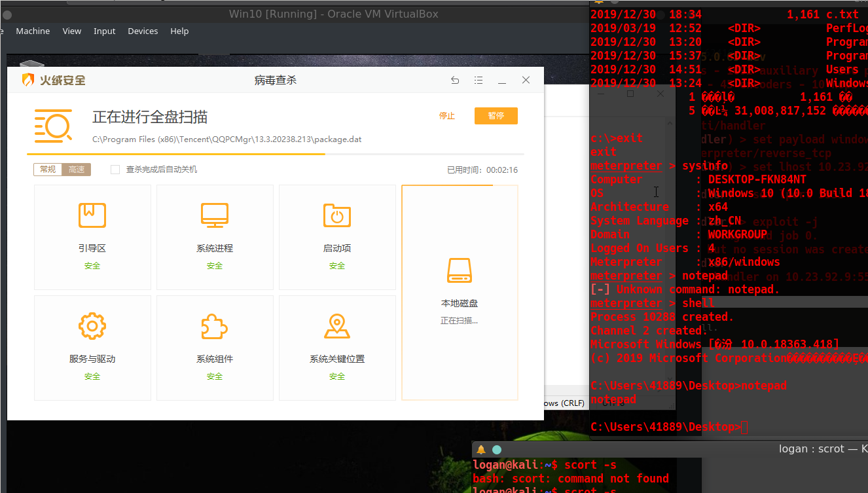868x493 pixels.
Task: Click the cursor at the Desktop> prompt
Action: [744, 428]
